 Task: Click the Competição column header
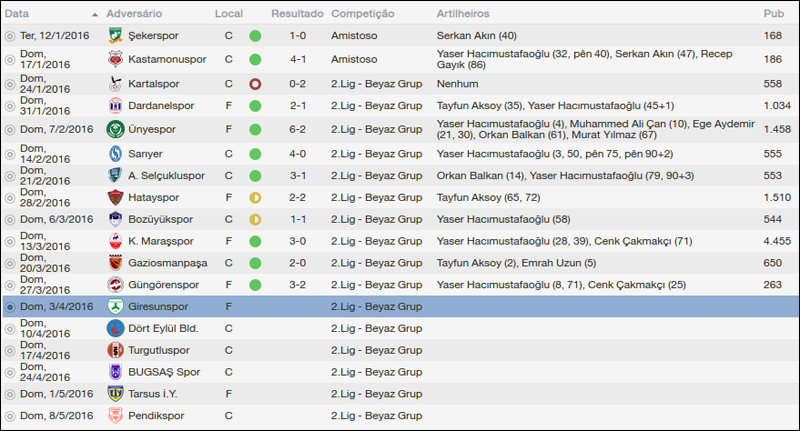[x=363, y=15]
